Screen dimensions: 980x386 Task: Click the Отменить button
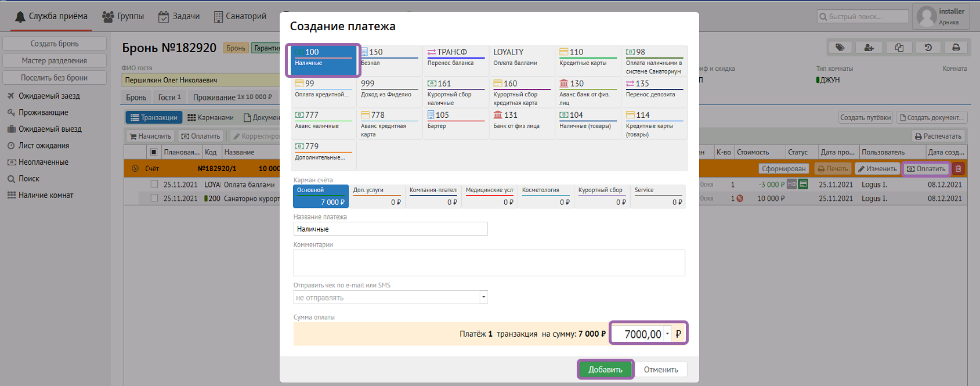coord(660,370)
